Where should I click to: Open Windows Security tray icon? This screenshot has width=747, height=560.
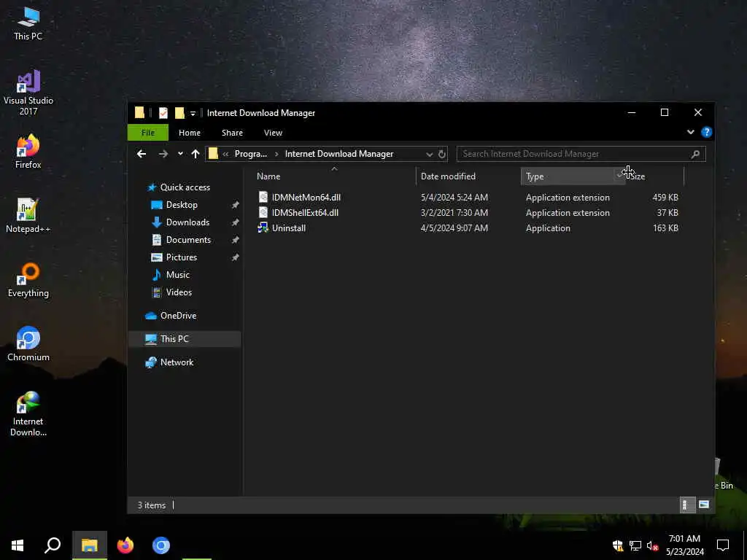point(618,545)
